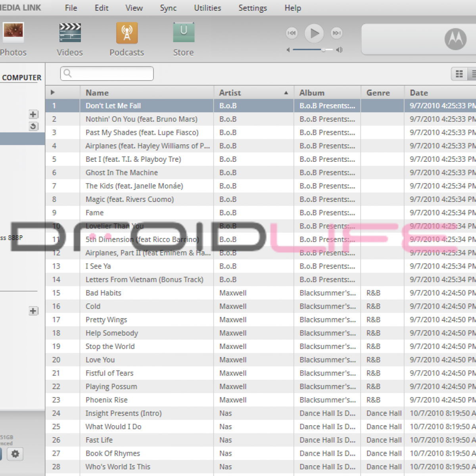Click the minimum volume speaker icon

pos(288,50)
